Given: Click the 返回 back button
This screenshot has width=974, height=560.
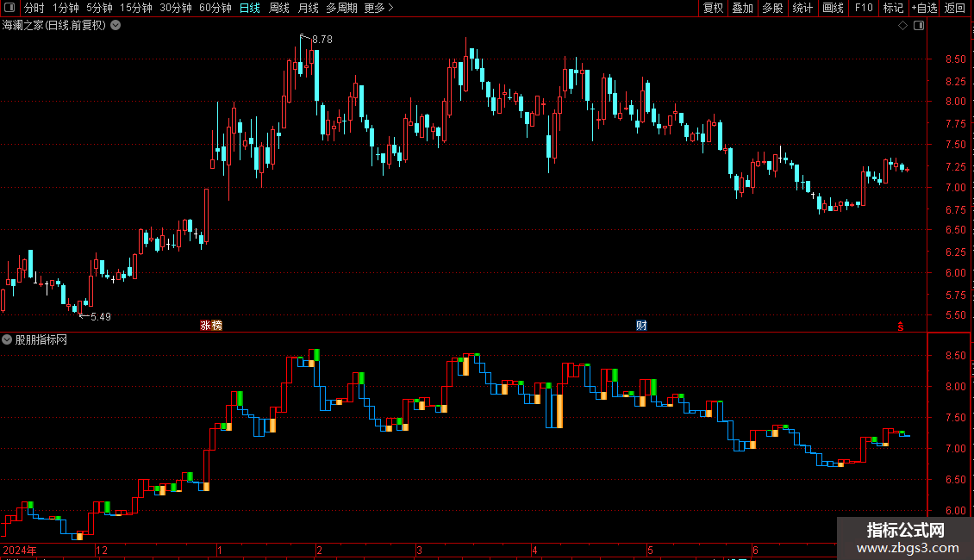Looking at the screenshot, I should coord(955,8).
